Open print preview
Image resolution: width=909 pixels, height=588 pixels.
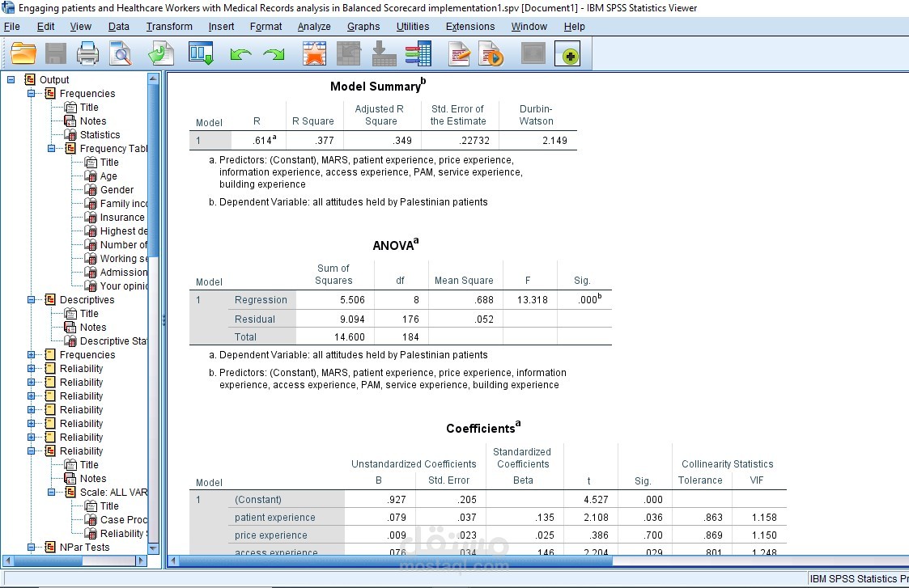(x=121, y=53)
